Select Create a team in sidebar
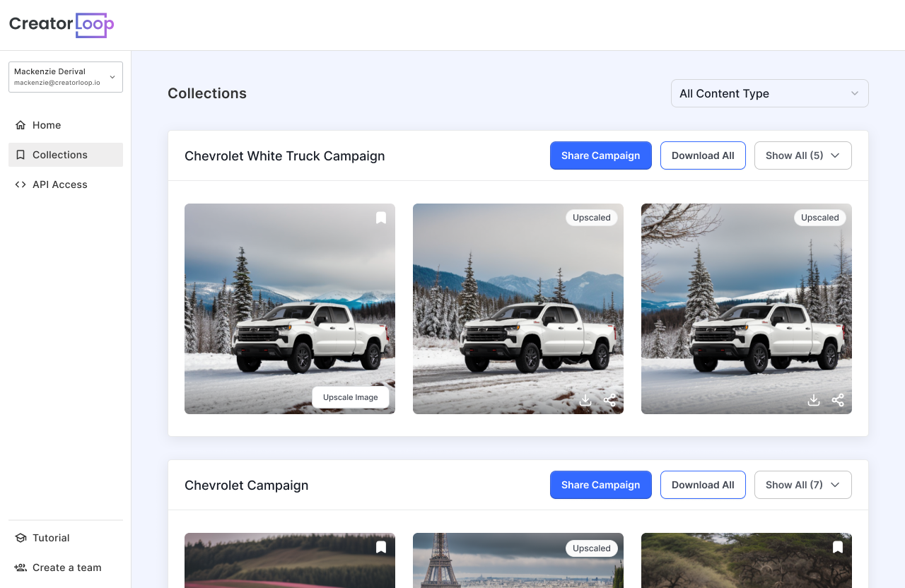Viewport: 905px width, 588px height. 66,568
